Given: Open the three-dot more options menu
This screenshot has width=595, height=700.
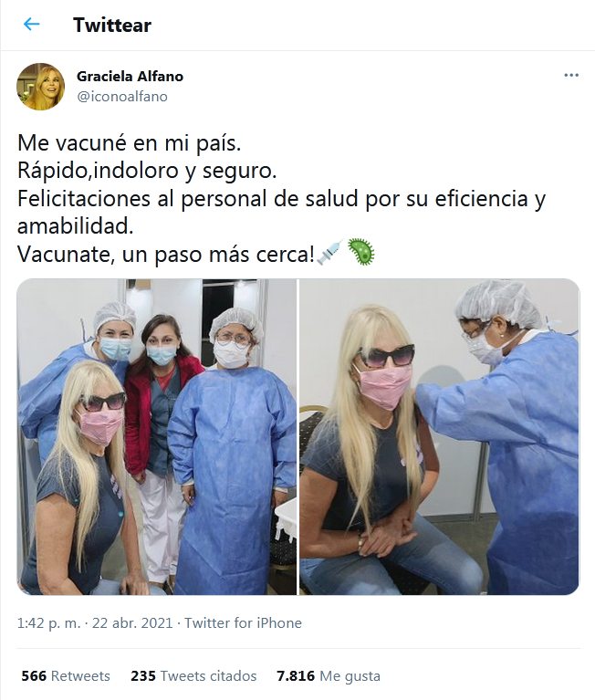Looking at the screenshot, I should [x=571, y=75].
